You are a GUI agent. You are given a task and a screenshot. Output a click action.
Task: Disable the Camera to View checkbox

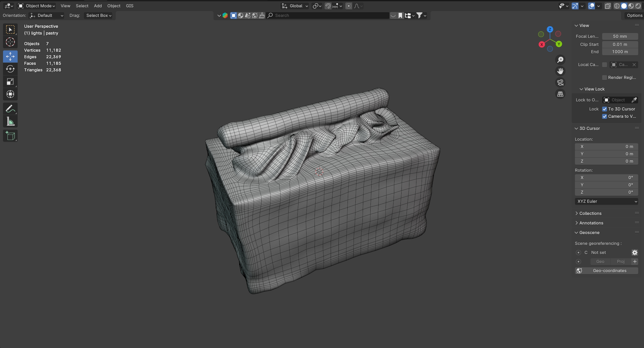604,116
